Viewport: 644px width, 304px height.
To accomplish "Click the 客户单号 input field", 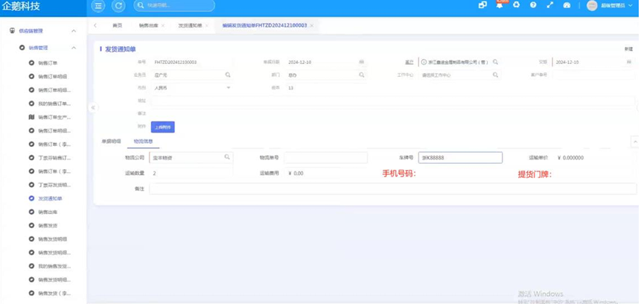I will (593, 75).
